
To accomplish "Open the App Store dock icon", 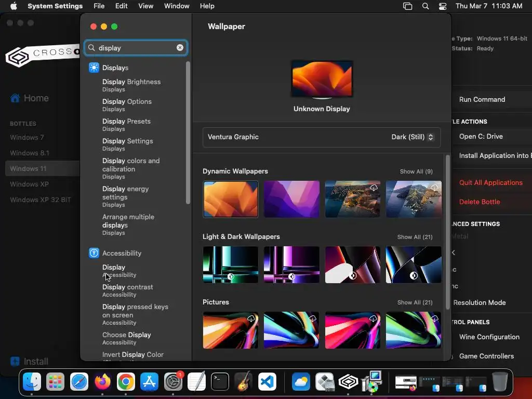I will click(149, 381).
